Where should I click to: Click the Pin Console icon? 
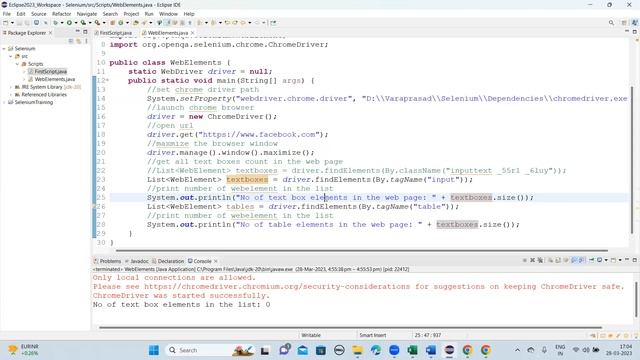(x=592, y=260)
